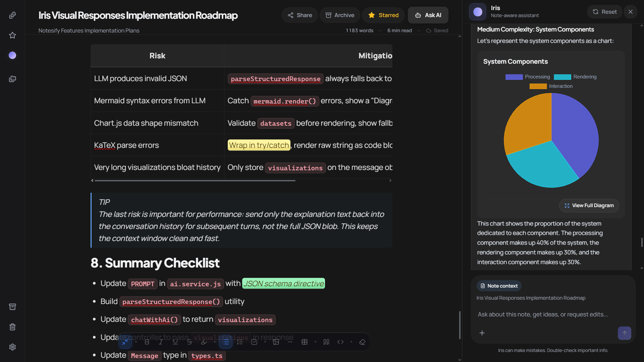Click the Iris chat scrollbar thumb

pos(642,242)
